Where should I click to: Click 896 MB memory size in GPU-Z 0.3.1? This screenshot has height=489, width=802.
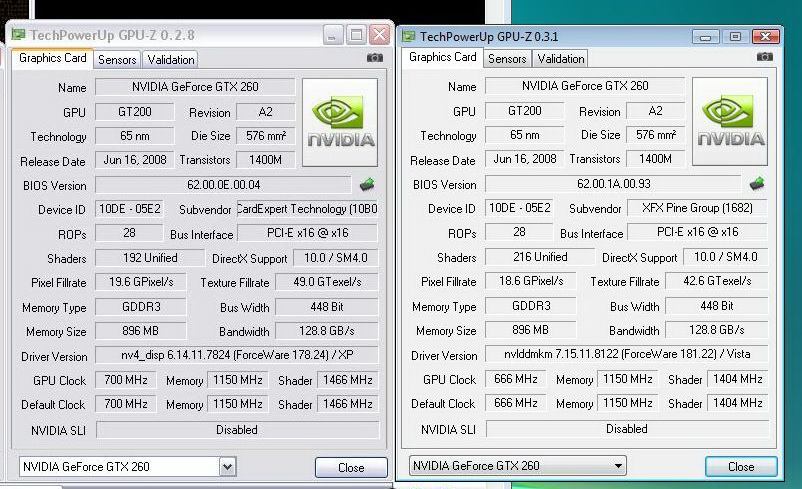pyautogui.click(x=530, y=330)
